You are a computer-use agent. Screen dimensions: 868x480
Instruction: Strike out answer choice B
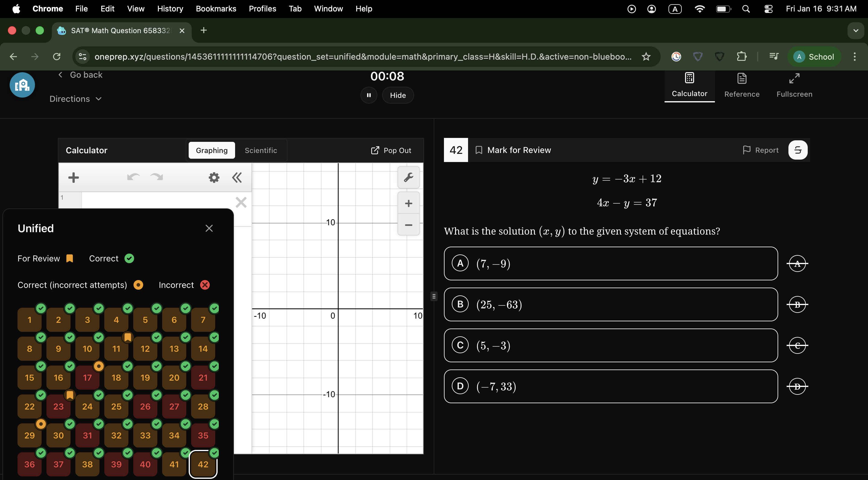[x=797, y=305]
